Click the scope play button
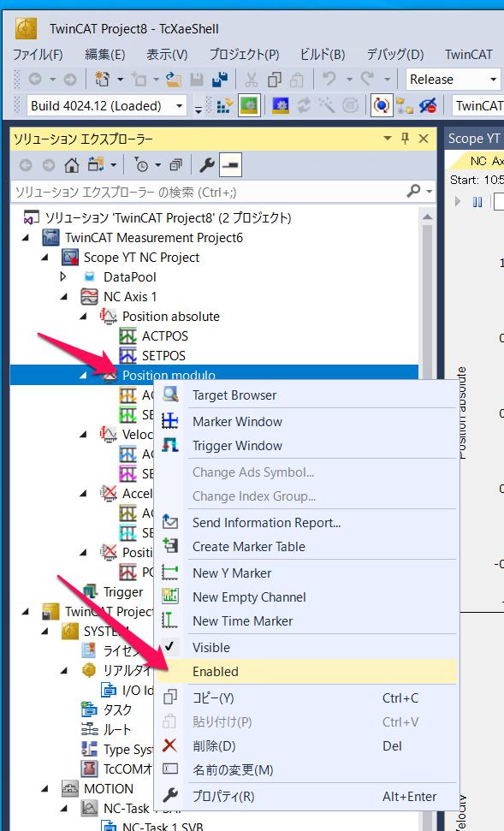Screen dimensions: 504x831 (459, 202)
